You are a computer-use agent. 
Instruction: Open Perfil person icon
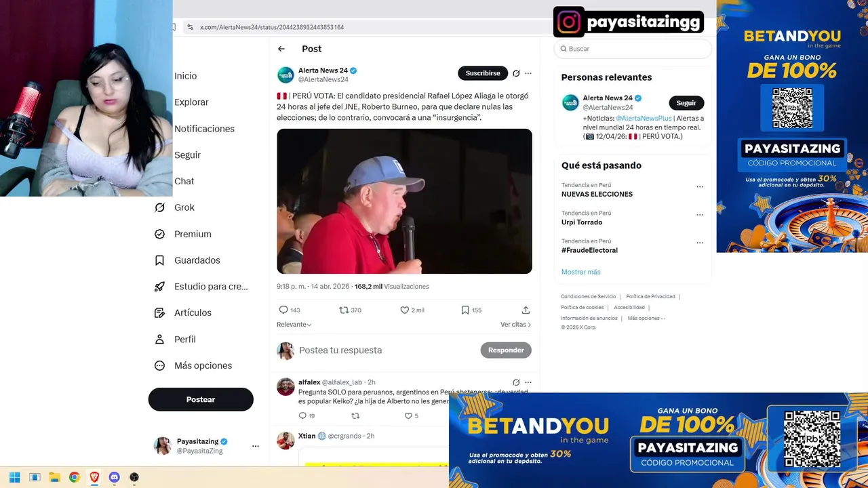(x=159, y=339)
